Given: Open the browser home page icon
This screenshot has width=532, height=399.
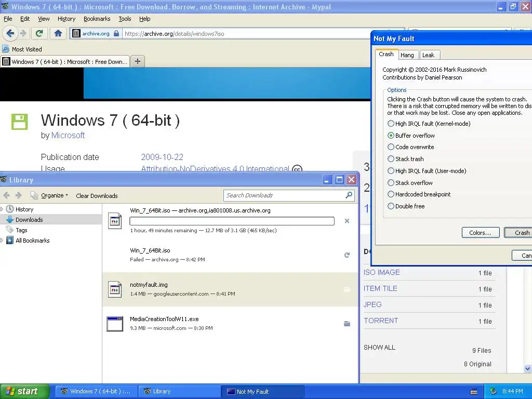Looking at the screenshot, I should click(x=58, y=33).
